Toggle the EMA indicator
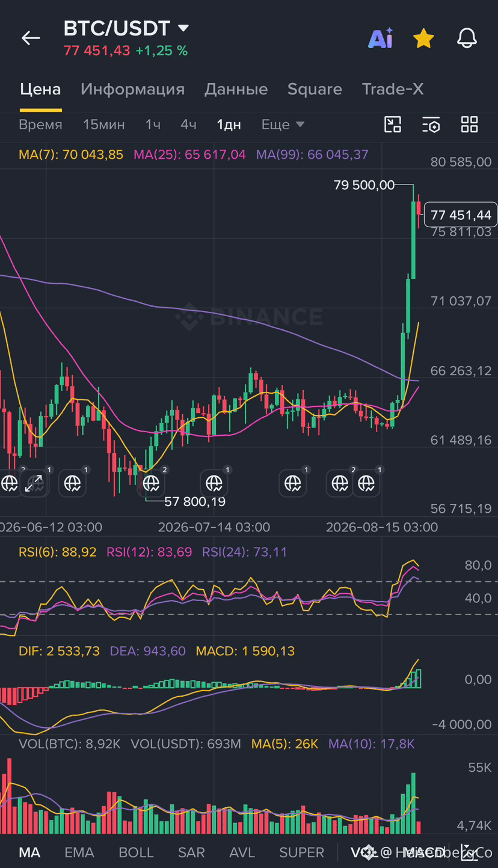The width and height of the screenshot is (498, 868). 79,852
